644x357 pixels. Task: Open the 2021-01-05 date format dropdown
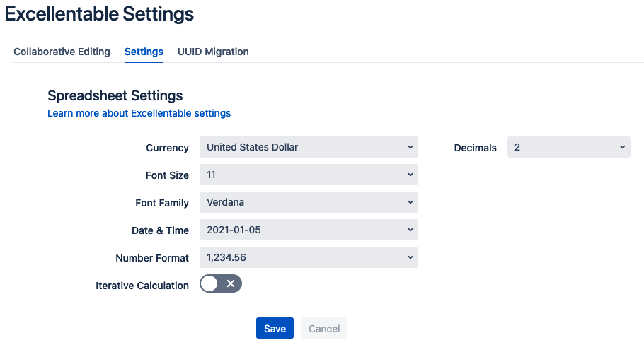pyautogui.click(x=309, y=229)
